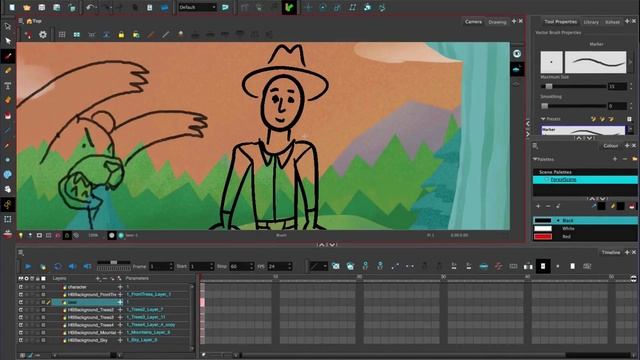640x360 pixels.
Task: Choose the Select arrow tool
Action: (8, 41)
